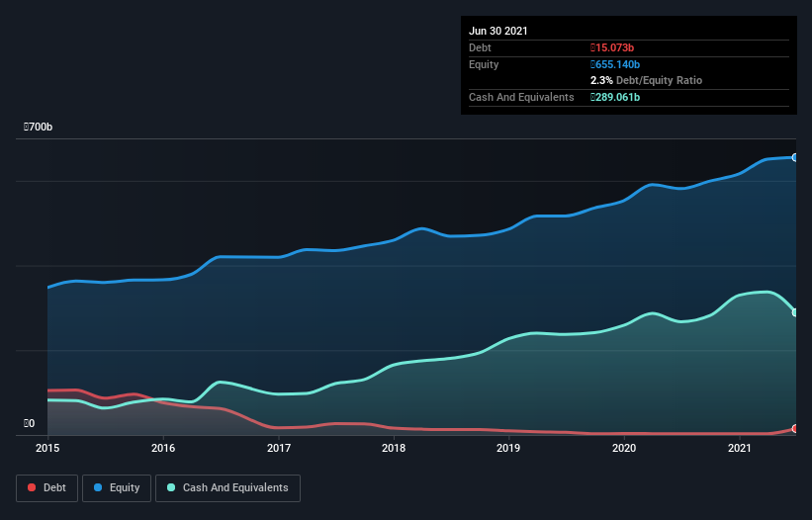812x520 pixels.
Task: Click the 2015 x-axis label
Action: pyautogui.click(x=47, y=448)
